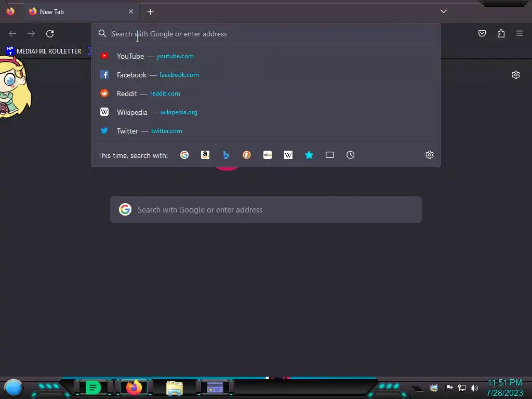Select the New Tab tab

pyautogui.click(x=81, y=12)
